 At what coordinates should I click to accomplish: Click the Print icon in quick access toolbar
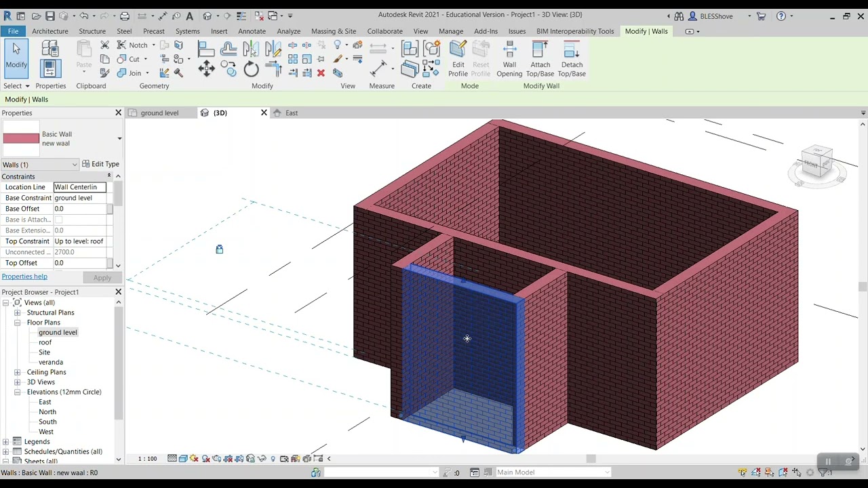pos(125,16)
